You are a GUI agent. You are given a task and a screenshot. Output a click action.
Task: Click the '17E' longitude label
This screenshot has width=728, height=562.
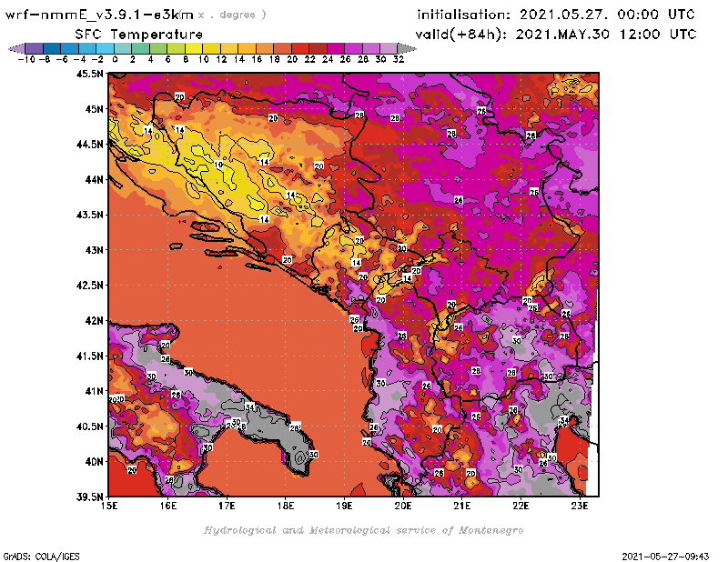pos(227,506)
